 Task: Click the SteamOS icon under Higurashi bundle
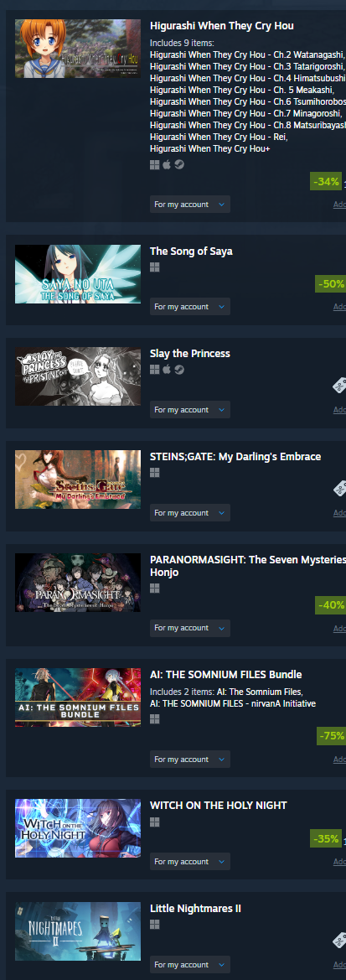[179, 164]
